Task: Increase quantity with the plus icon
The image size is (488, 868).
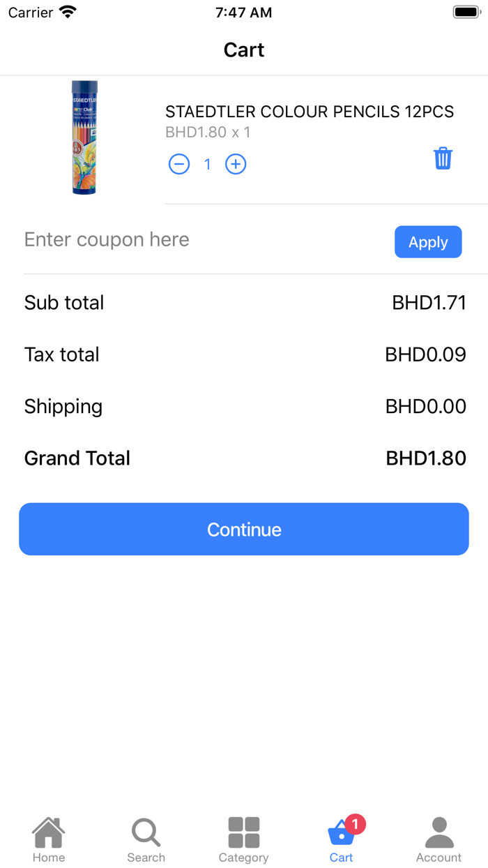Action: 236,164
